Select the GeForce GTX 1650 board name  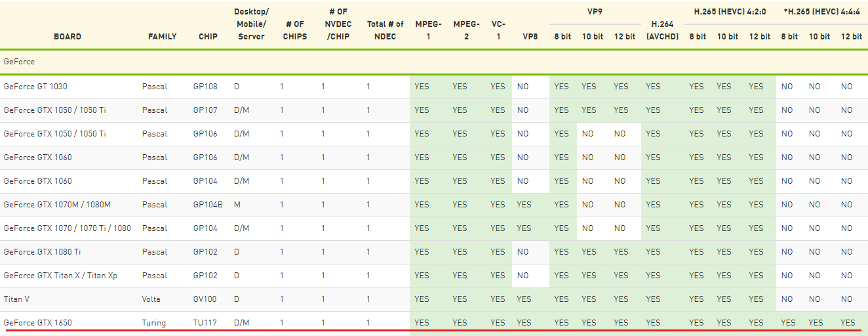[38, 323]
